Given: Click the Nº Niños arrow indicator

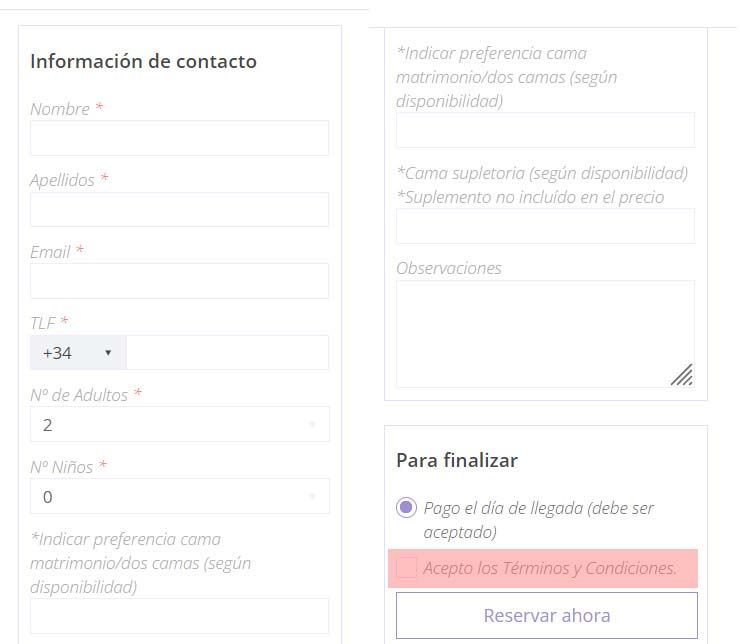Looking at the screenshot, I should click(x=312, y=496).
